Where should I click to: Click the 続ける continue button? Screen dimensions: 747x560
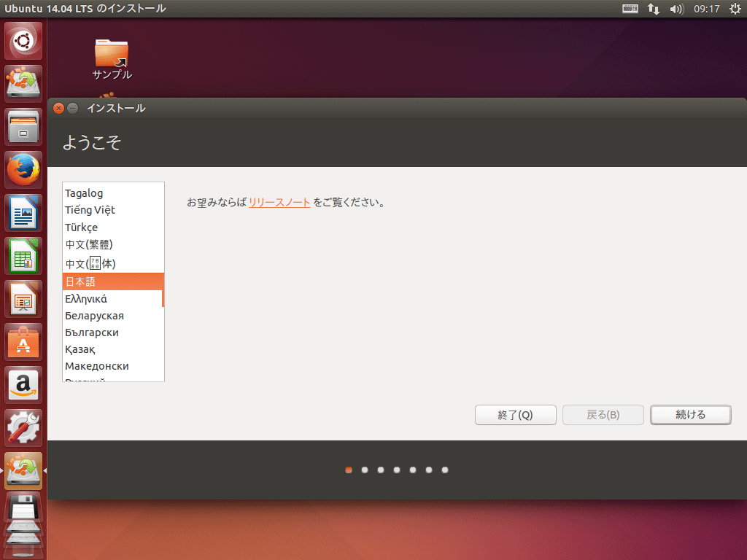click(691, 415)
